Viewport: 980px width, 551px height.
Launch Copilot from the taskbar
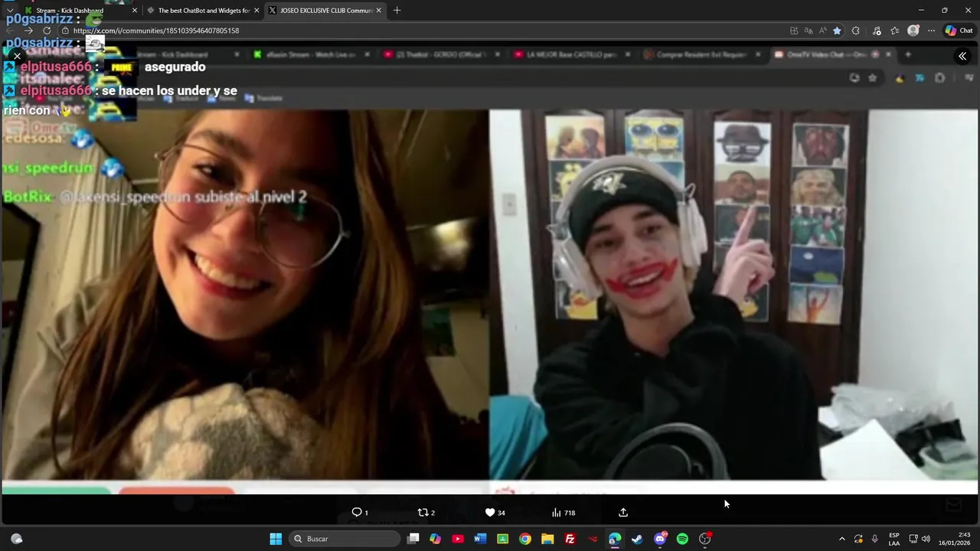[436, 539]
